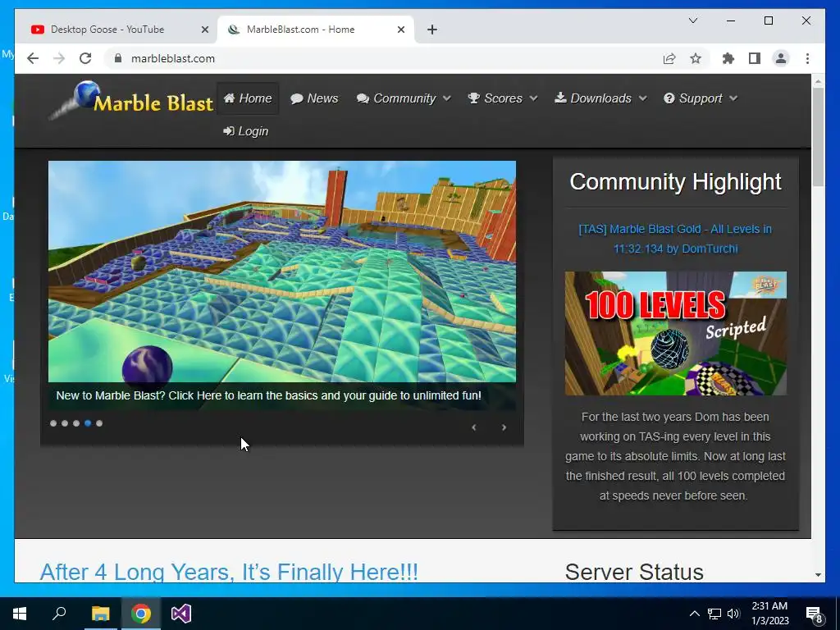
Task: Reload the marbleblast.com page
Action: point(85,58)
